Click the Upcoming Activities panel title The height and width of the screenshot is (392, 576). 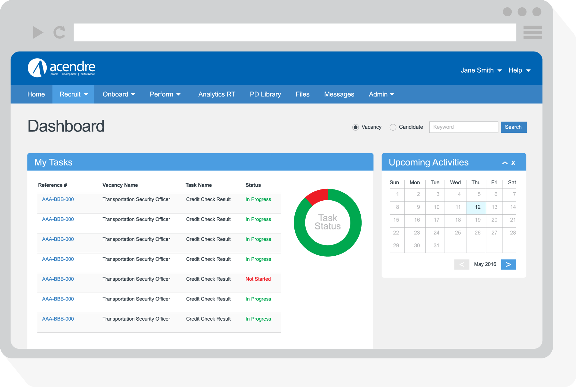pos(428,163)
